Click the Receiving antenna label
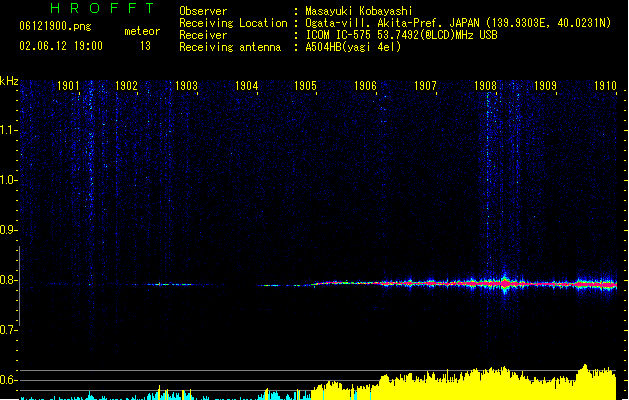This screenshot has width=629, height=400. tap(230, 47)
